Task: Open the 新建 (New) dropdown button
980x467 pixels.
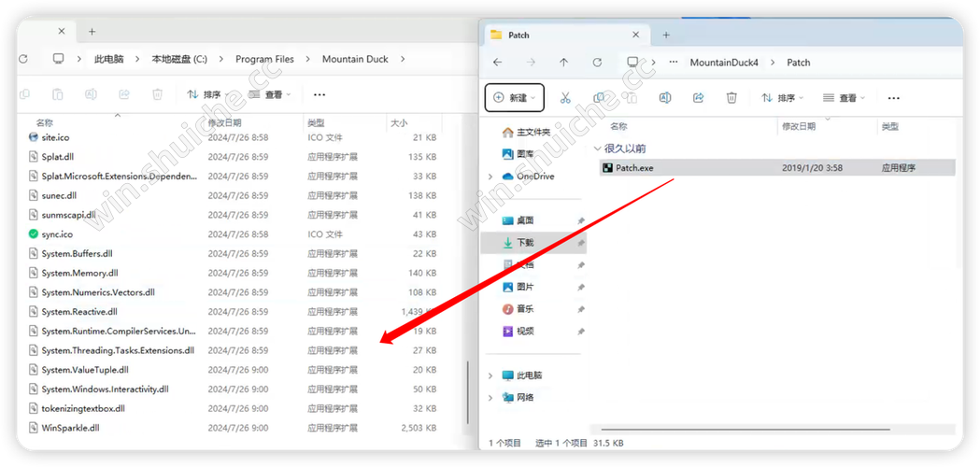Action: point(514,97)
